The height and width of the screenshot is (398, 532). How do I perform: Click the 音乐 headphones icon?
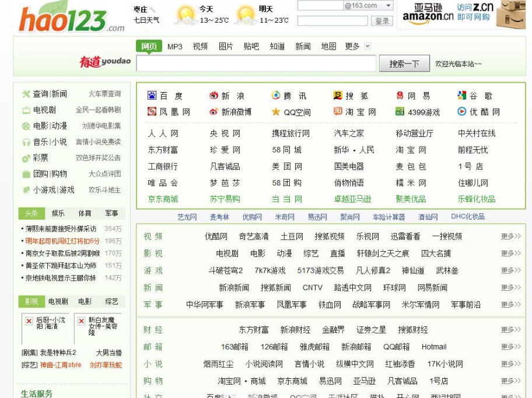(x=26, y=142)
